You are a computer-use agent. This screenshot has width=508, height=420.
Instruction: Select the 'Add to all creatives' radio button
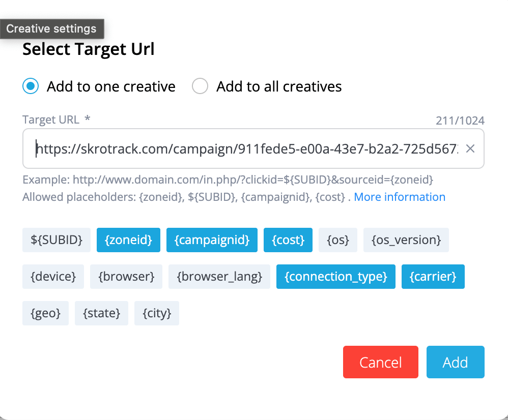tap(200, 86)
